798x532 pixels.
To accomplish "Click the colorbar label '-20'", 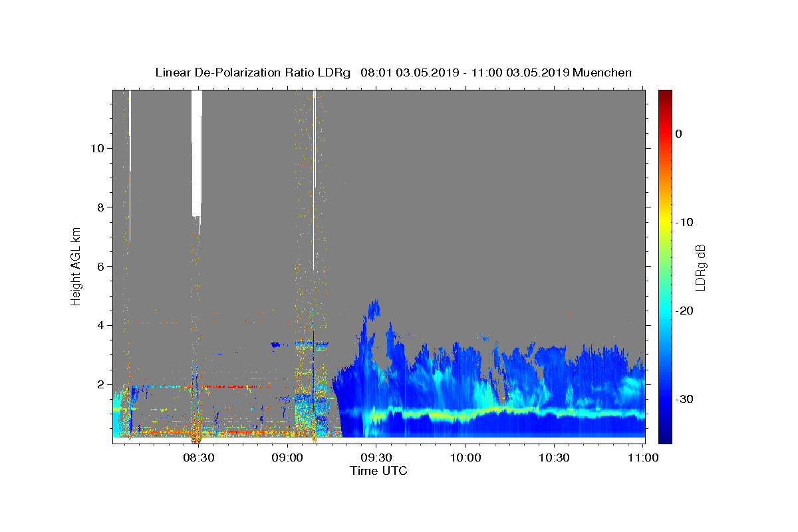I will pos(685,311).
